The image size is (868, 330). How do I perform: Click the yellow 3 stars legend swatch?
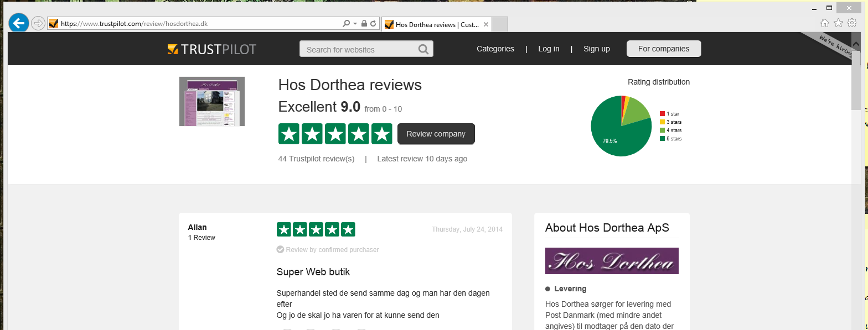[x=662, y=122]
